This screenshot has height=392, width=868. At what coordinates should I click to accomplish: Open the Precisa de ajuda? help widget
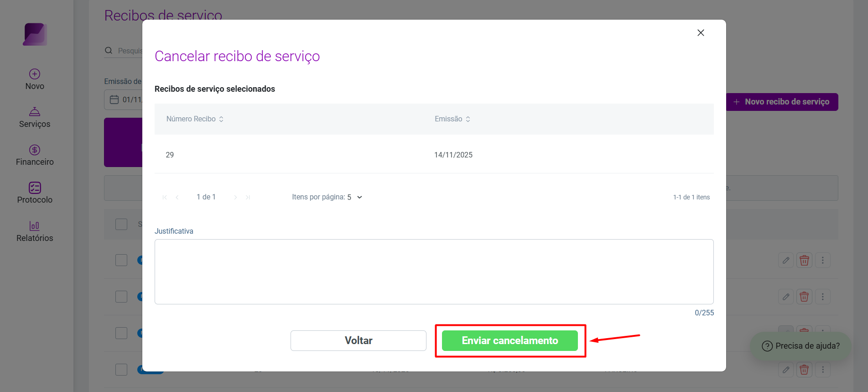tap(800, 346)
